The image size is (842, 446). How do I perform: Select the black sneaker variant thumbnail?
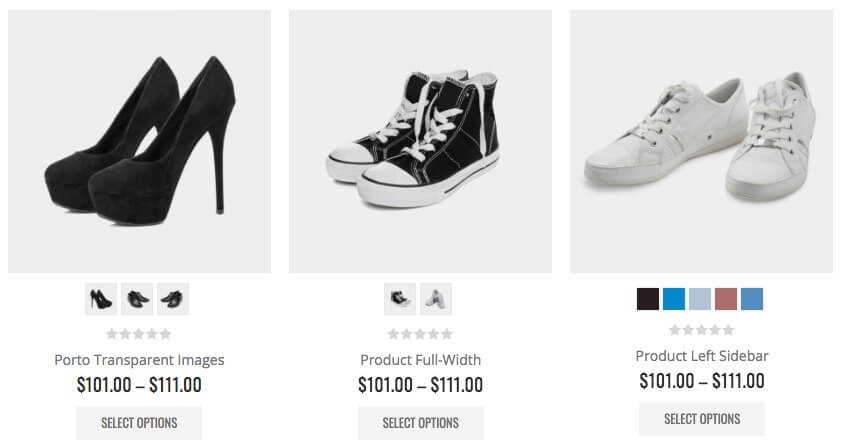(400, 299)
